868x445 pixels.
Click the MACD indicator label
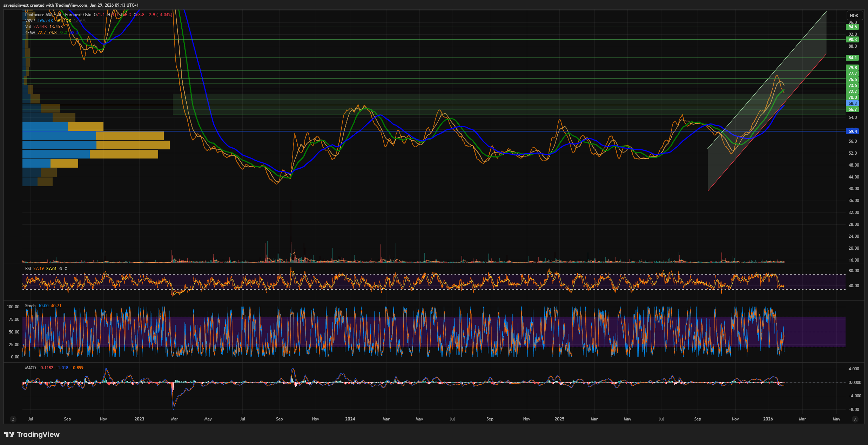30,368
